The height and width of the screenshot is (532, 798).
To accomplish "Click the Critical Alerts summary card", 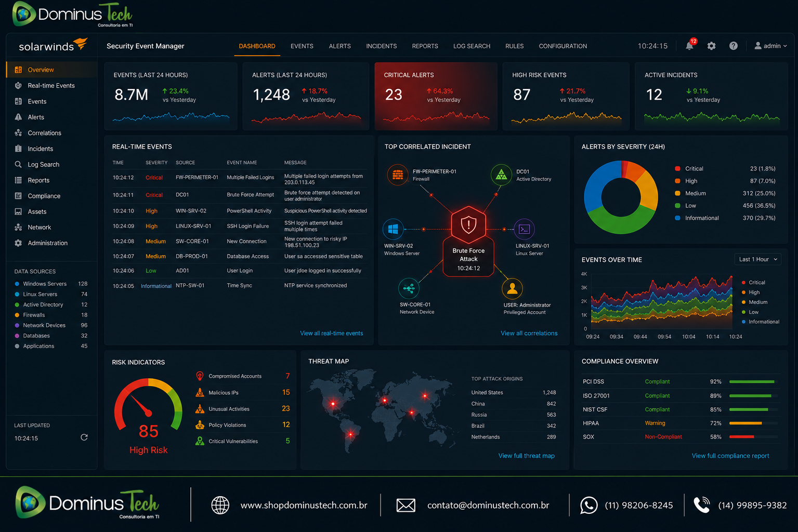I will (x=436, y=97).
